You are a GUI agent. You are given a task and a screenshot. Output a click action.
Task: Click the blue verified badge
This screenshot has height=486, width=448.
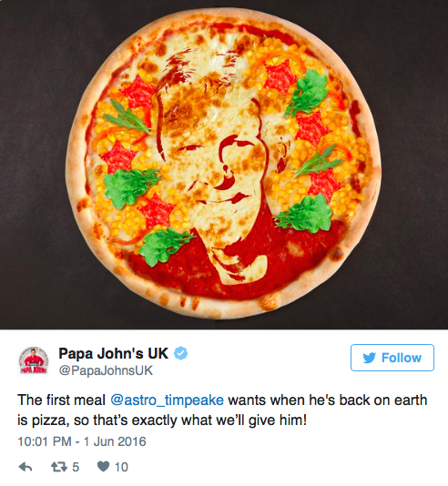(x=181, y=353)
